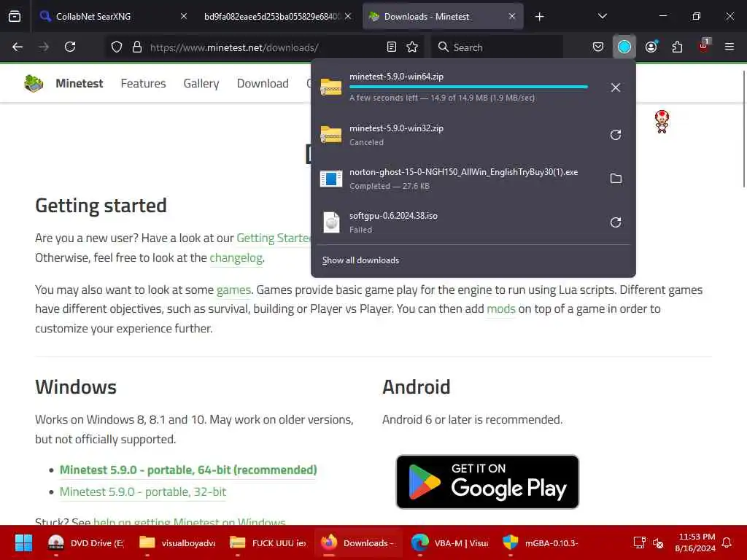Viewport: 747px width, 560px height.
Task: Select the Downloads - Minetest tab
Action: pos(443,17)
